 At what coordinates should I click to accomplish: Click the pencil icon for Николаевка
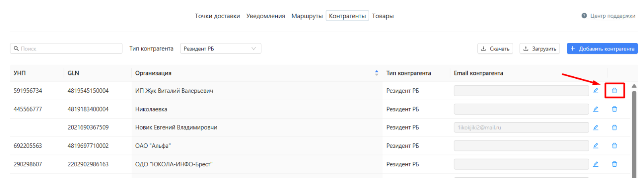click(596, 109)
